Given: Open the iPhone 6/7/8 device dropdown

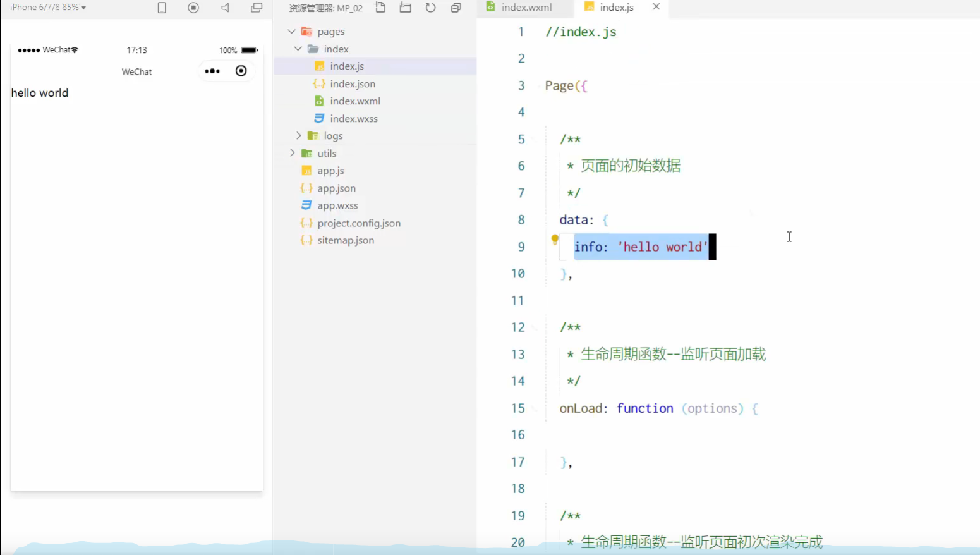Looking at the screenshot, I should pyautogui.click(x=48, y=8).
